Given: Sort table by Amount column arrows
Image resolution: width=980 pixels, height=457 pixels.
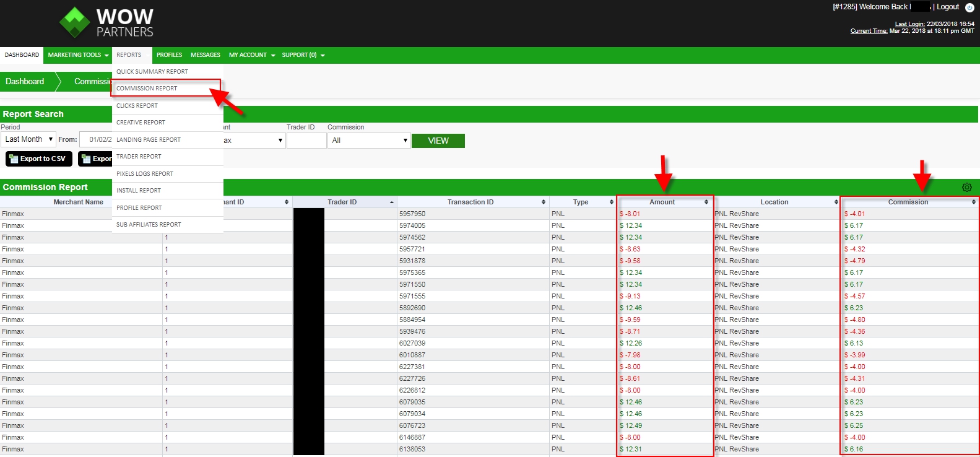Looking at the screenshot, I should (x=706, y=202).
